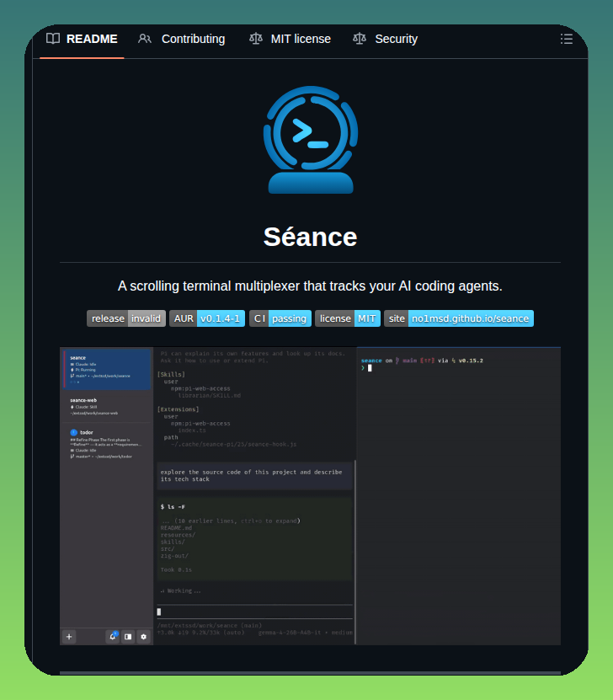Click the Séance crystal ball logo

(311, 140)
